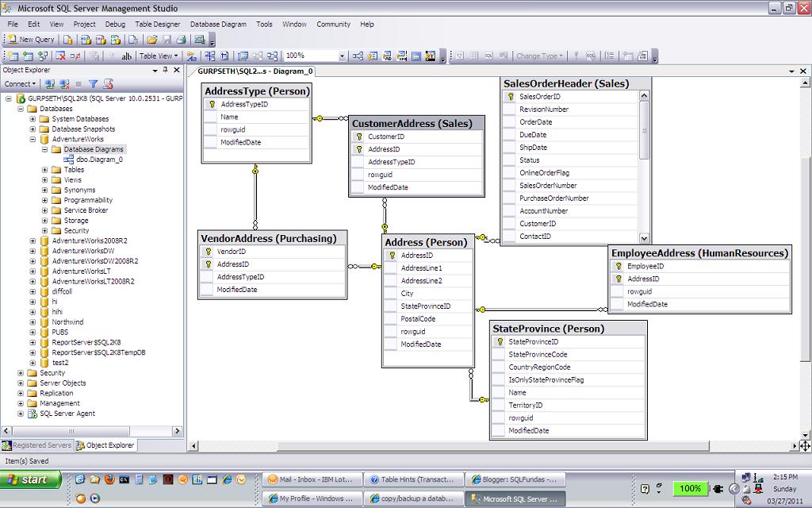Select the Generate Change Script icon
Viewport: 812px width, 508px height.
pos(93,56)
